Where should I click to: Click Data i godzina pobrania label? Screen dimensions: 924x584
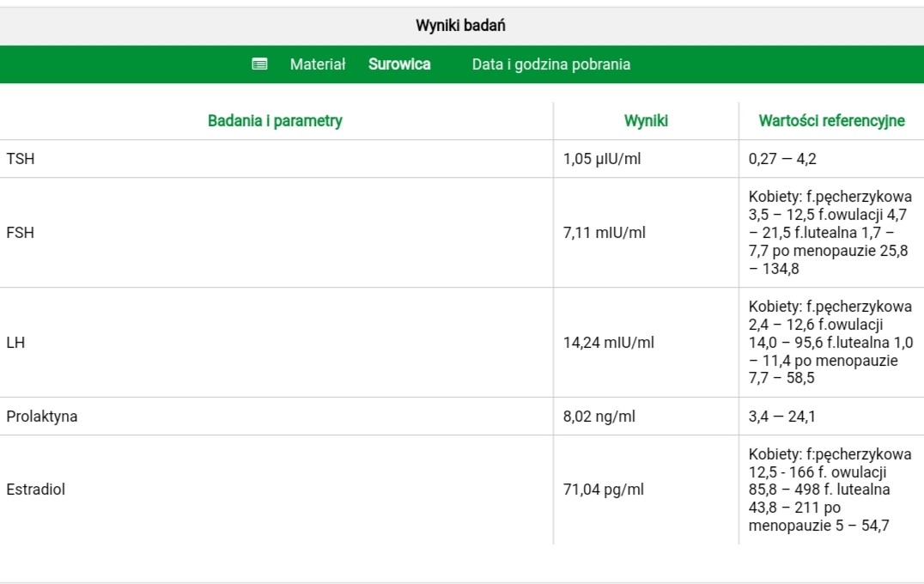pyautogui.click(x=550, y=64)
